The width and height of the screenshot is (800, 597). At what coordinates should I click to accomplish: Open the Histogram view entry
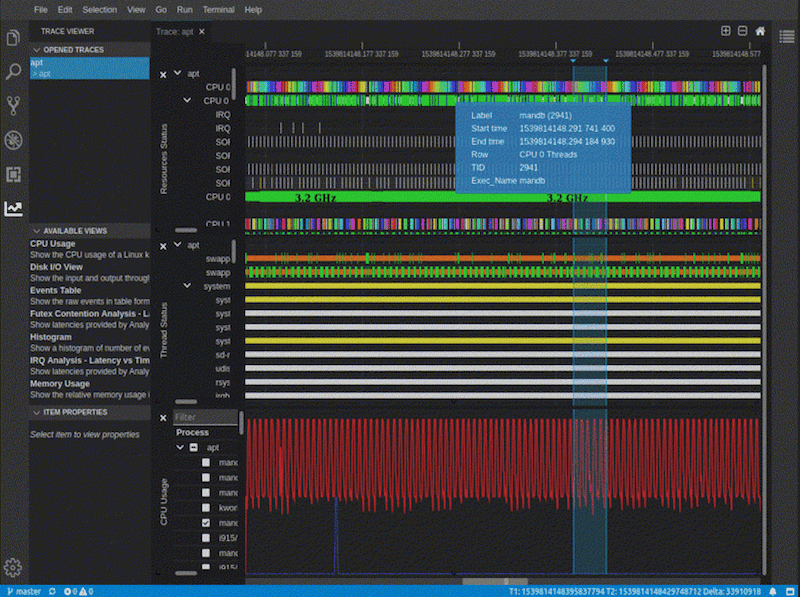point(89,342)
